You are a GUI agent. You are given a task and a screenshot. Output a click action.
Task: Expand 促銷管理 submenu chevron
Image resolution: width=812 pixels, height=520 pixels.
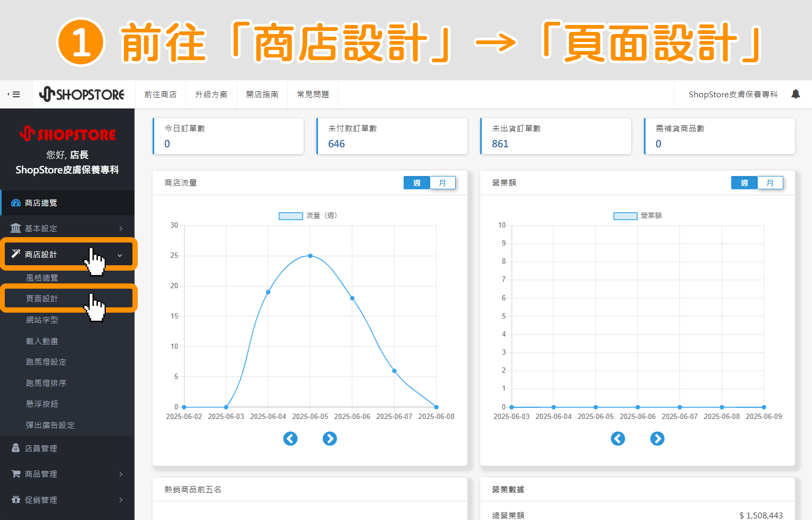[121, 500]
